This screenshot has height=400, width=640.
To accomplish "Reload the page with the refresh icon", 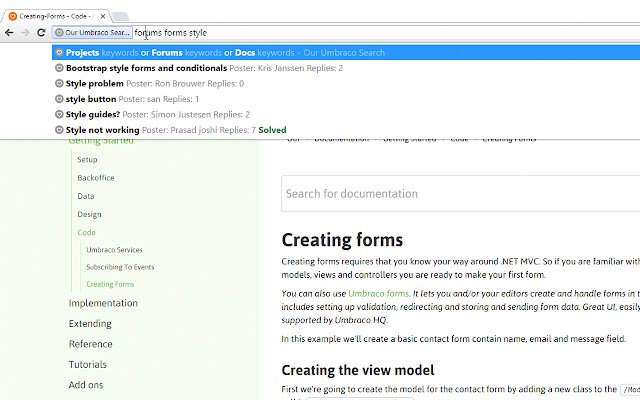I will (x=41, y=32).
